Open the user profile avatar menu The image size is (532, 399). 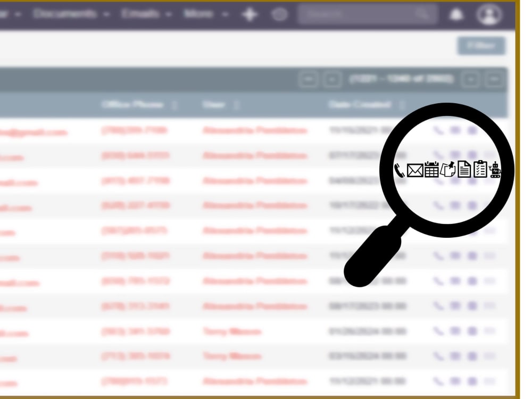pos(488,14)
